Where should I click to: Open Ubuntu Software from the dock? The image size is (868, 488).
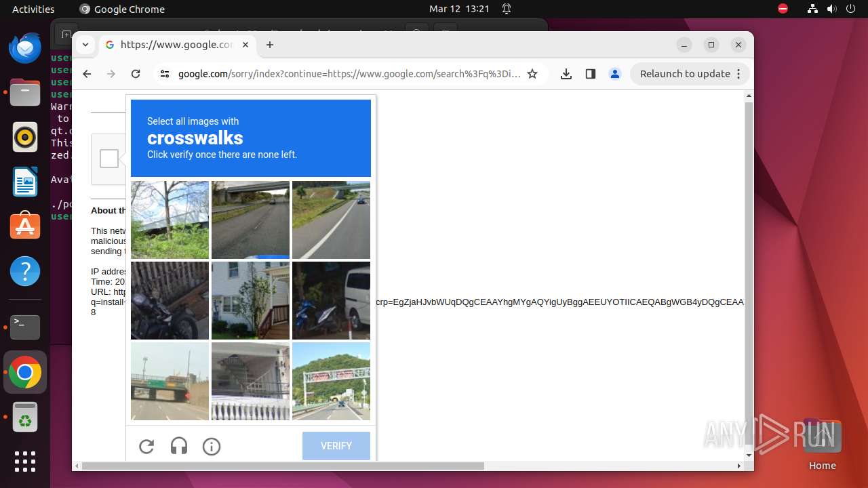25,226
